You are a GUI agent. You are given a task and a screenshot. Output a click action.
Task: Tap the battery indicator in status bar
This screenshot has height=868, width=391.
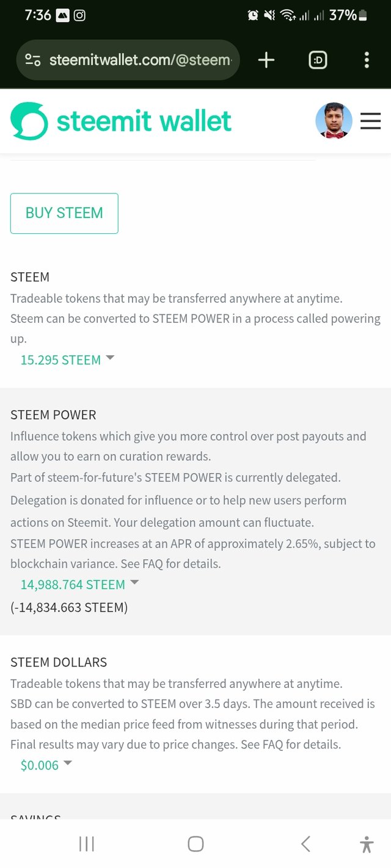[x=363, y=15]
